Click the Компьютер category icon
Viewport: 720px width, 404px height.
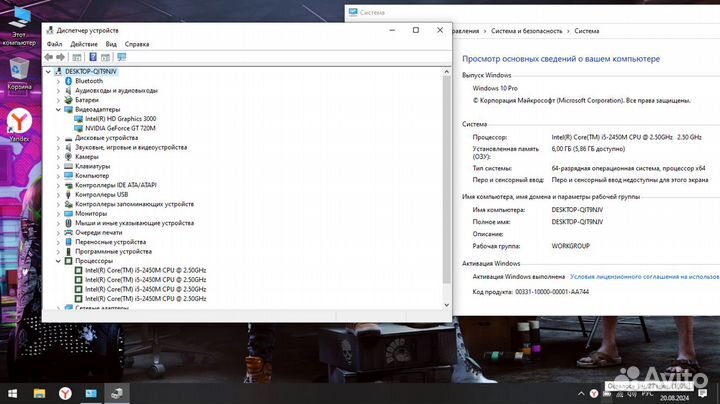click(68, 176)
